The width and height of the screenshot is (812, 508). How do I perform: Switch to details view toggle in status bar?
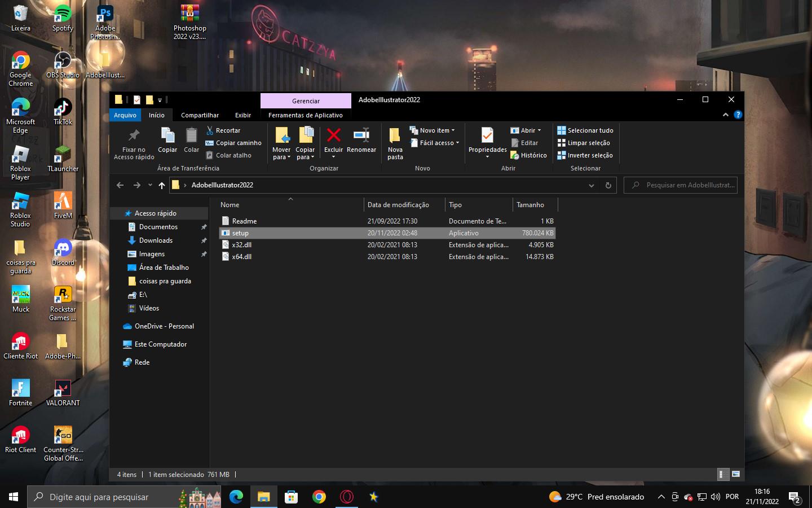tap(721, 474)
